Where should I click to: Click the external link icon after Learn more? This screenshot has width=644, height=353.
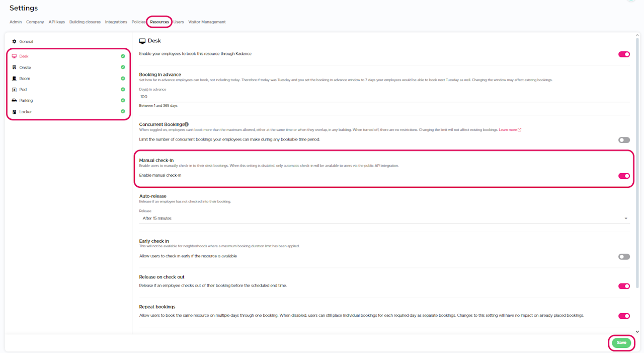click(520, 130)
